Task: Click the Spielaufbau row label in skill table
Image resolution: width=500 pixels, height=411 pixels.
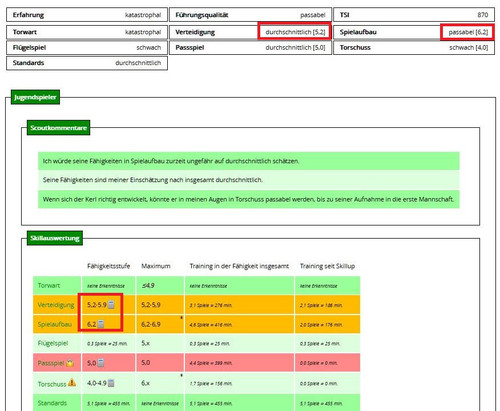Action: tap(55, 324)
